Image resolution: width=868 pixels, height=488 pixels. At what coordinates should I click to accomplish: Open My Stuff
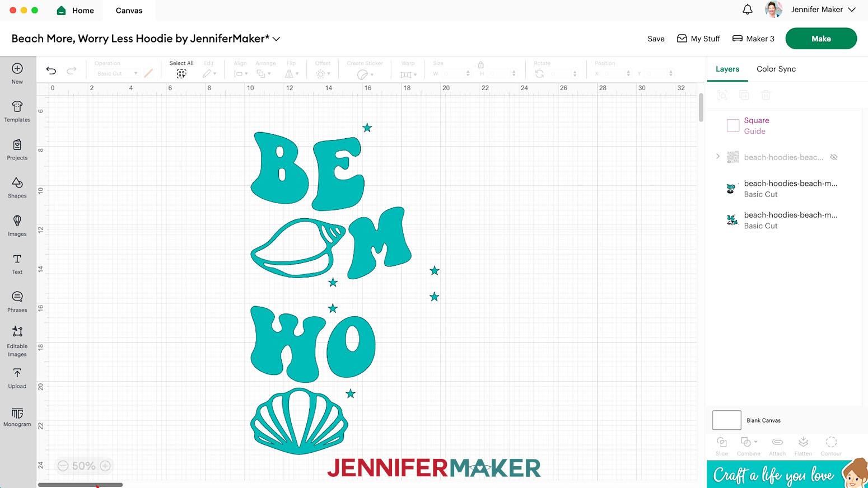tap(698, 39)
